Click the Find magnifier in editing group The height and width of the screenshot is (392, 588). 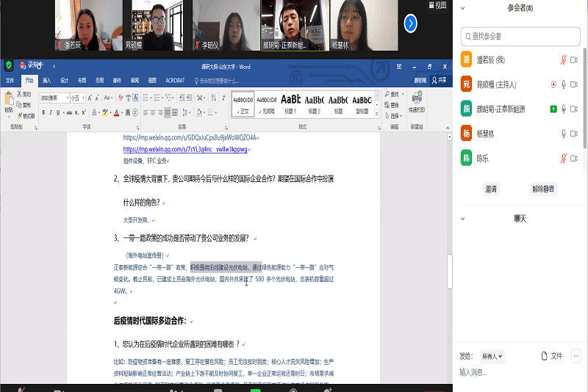click(x=387, y=94)
